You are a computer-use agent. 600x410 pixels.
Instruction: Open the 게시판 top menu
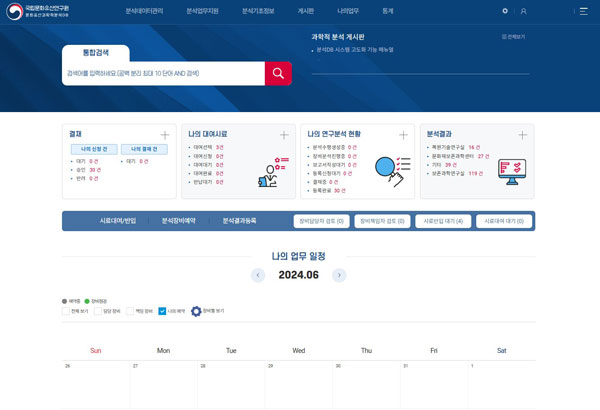pyautogui.click(x=306, y=11)
